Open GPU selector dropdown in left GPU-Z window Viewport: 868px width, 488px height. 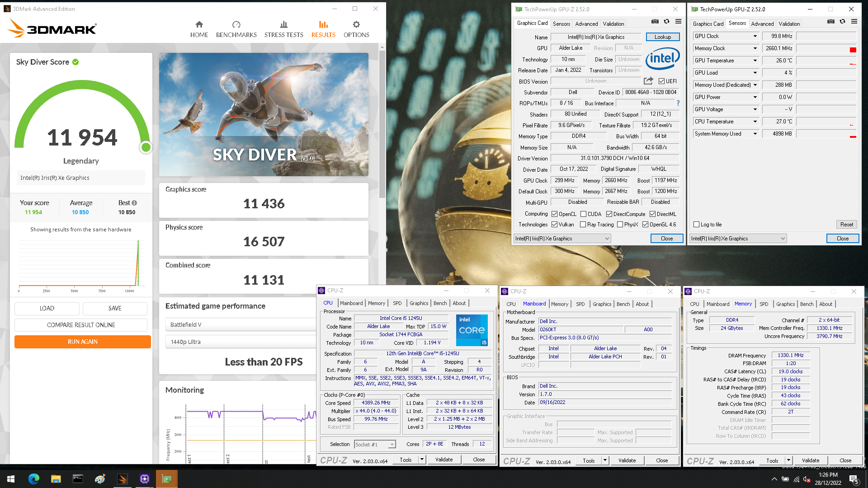tap(562, 239)
